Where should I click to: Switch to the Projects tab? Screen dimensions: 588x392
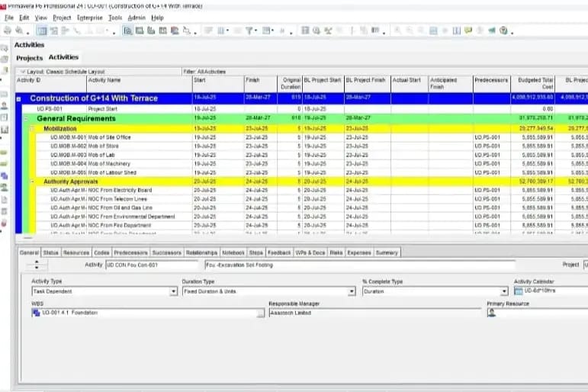pos(29,58)
